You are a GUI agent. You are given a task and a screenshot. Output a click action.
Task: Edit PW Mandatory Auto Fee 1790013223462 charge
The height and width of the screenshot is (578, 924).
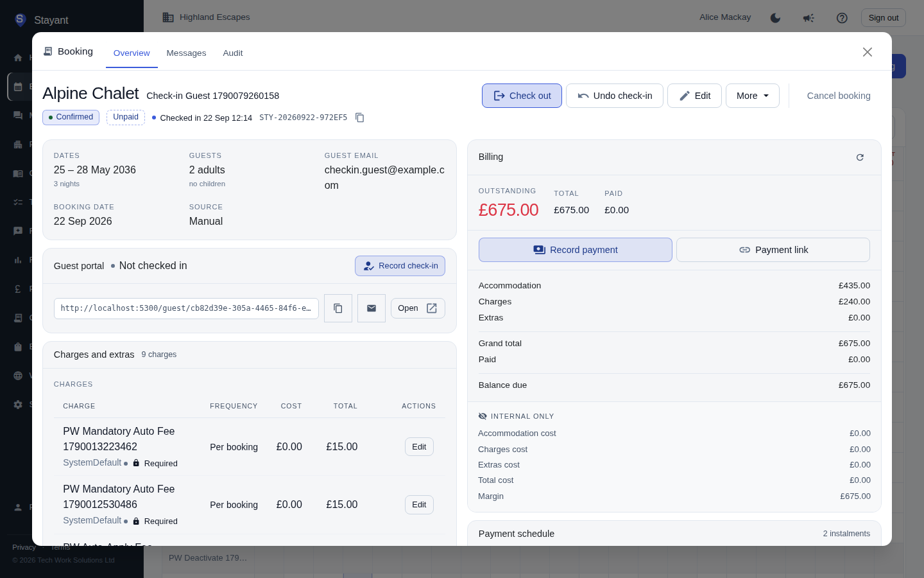coord(419,447)
